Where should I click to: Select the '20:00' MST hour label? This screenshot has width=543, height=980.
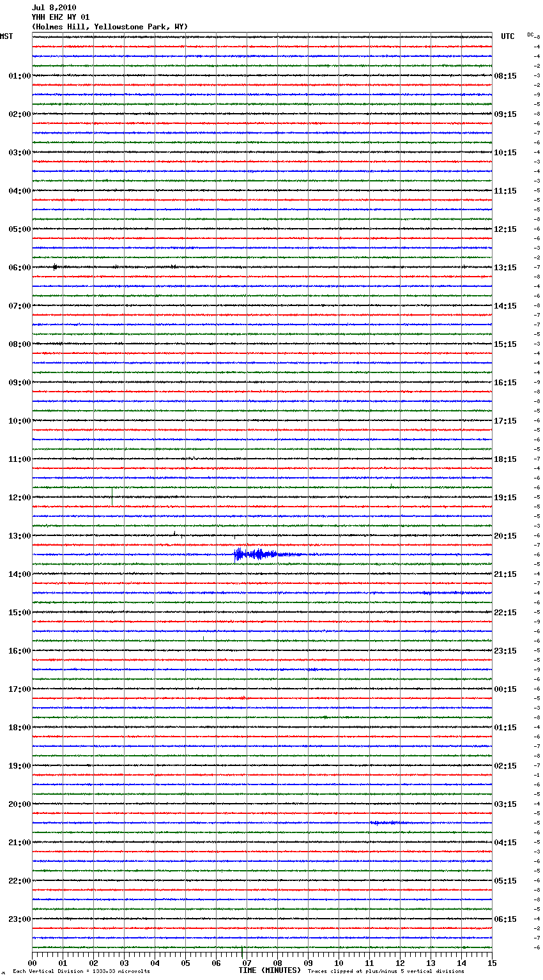point(20,804)
